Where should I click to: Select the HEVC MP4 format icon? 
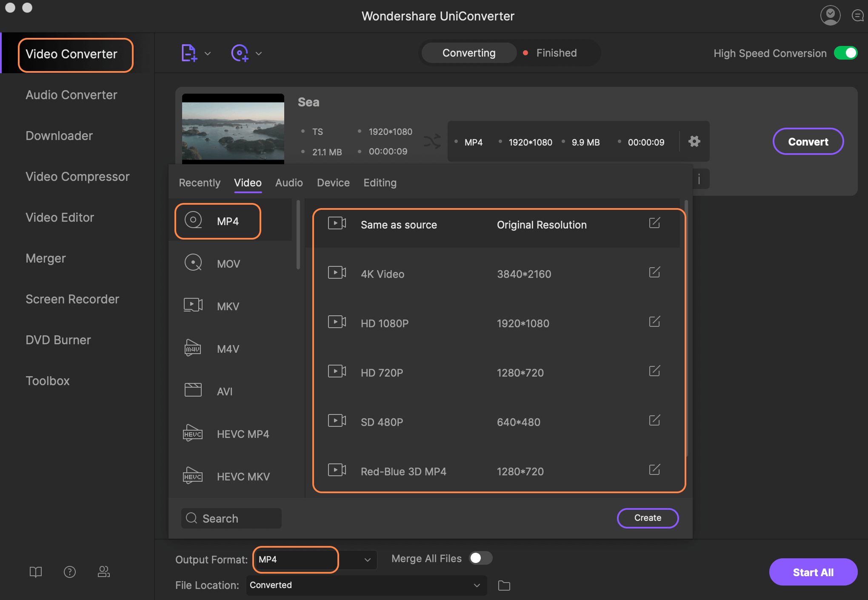point(193,434)
